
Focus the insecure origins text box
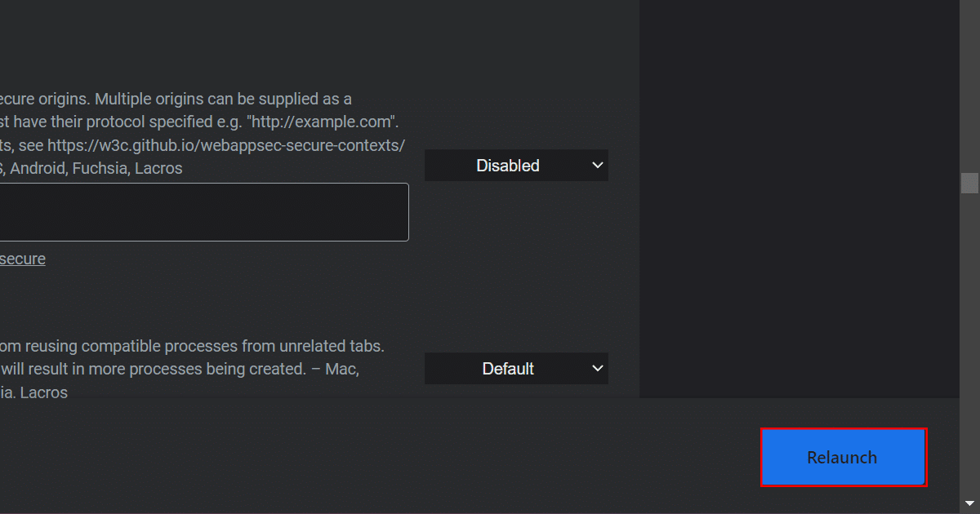[x=203, y=212]
